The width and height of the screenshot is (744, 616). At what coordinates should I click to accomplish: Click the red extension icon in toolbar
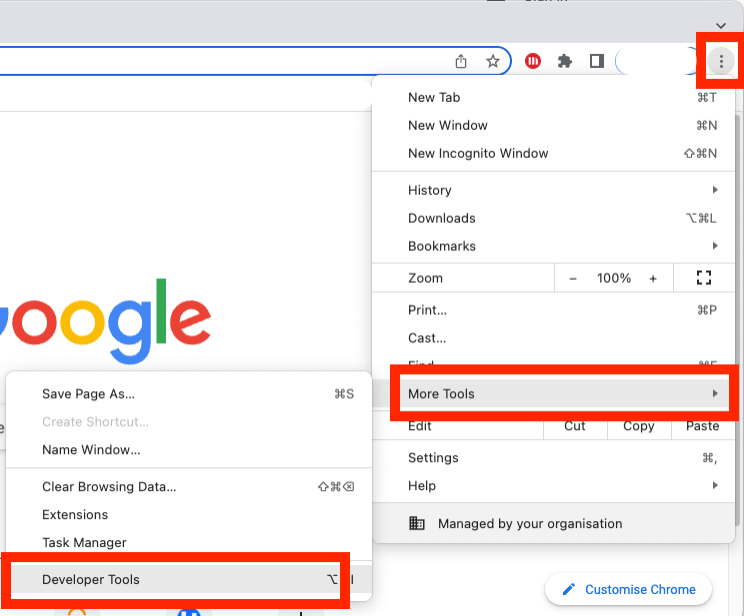tap(533, 62)
